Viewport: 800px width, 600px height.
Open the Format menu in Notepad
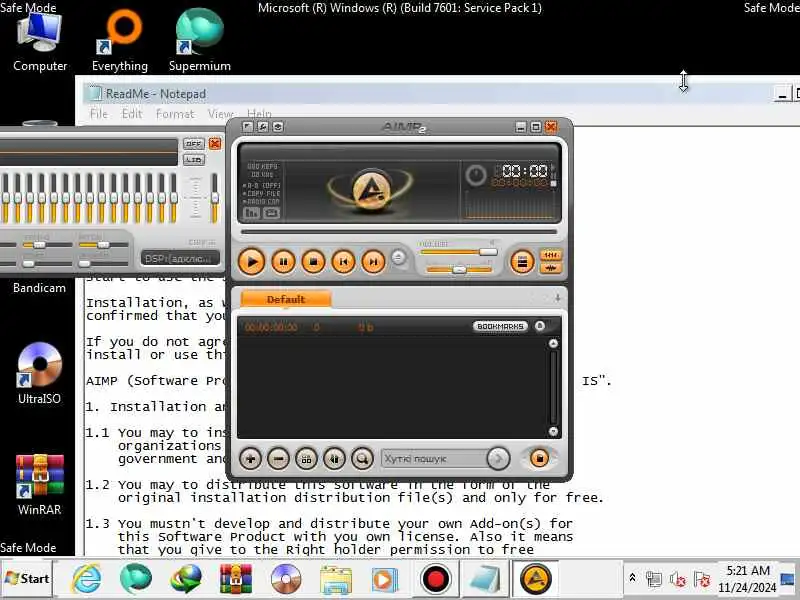point(175,114)
